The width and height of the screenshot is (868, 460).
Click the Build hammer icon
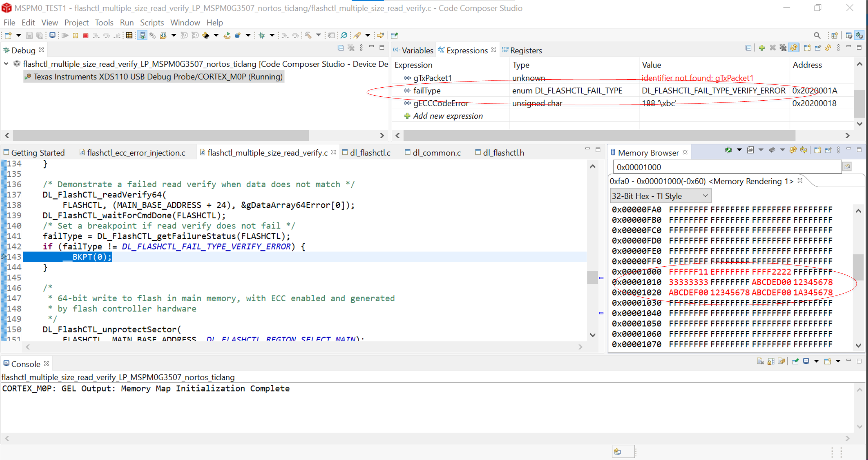(x=308, y=35)
